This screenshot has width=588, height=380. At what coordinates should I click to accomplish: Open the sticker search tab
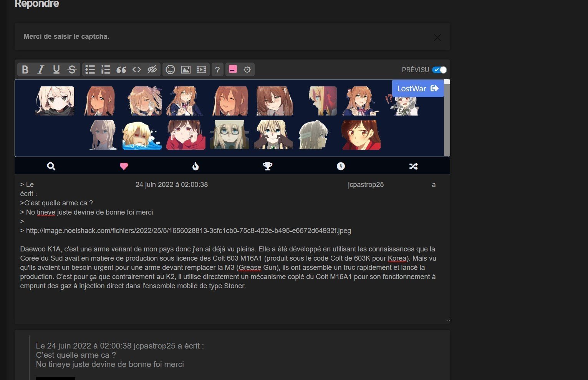click(51, 166)
